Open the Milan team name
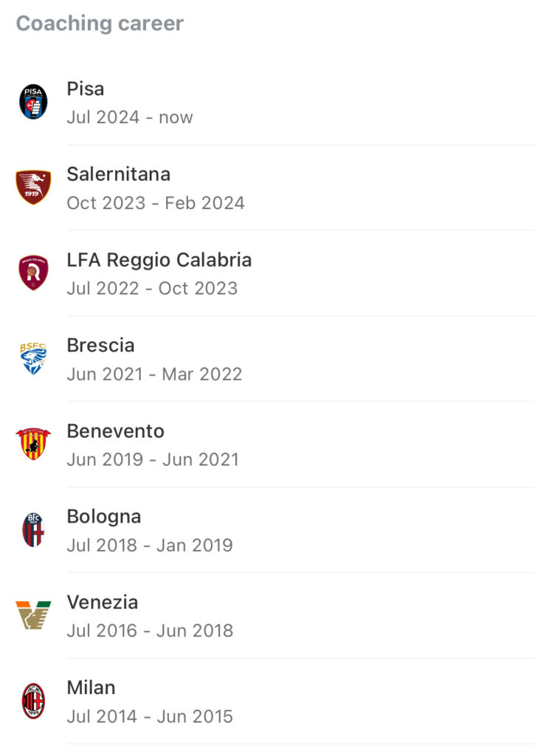This screenshot has width=546, height=756. tap(91, 687)
